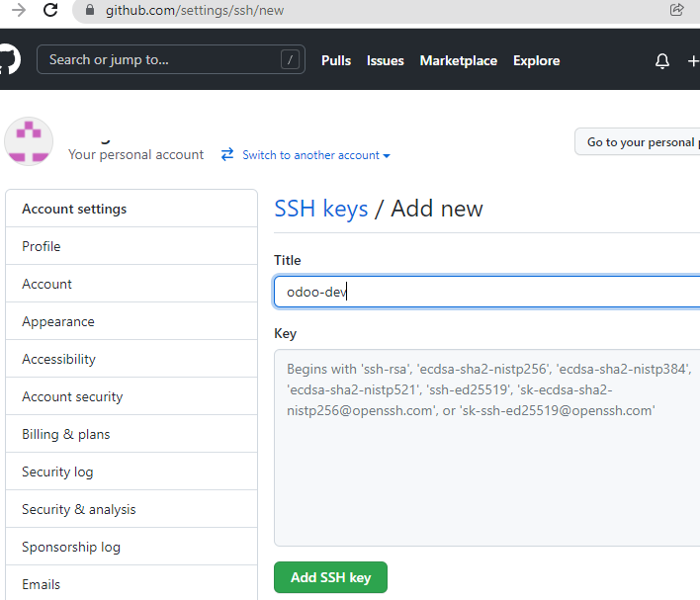Click the slash shortcut icon in search
Viewport: 700px width, 600px height.
point(290,59)
